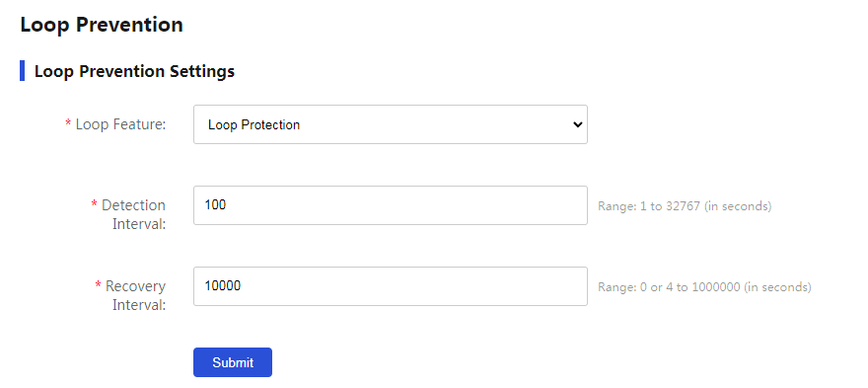Click the value 10000 in Recovery Interval
The image size is (868, 388).
(x=223, y=286)
